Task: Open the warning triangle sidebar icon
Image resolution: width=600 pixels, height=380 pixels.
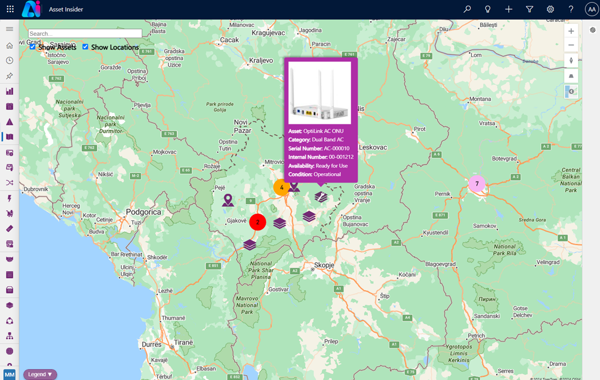Action: click(x=10, y=122)
